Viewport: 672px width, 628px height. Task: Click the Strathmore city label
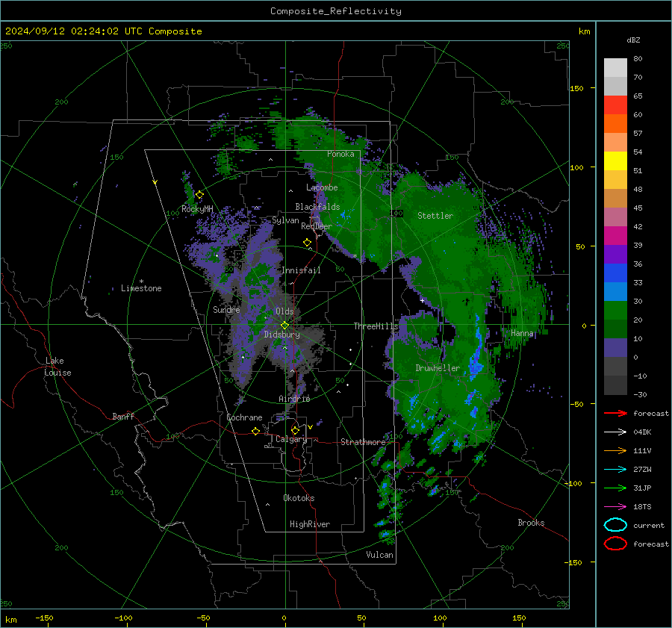pos(363,442)
